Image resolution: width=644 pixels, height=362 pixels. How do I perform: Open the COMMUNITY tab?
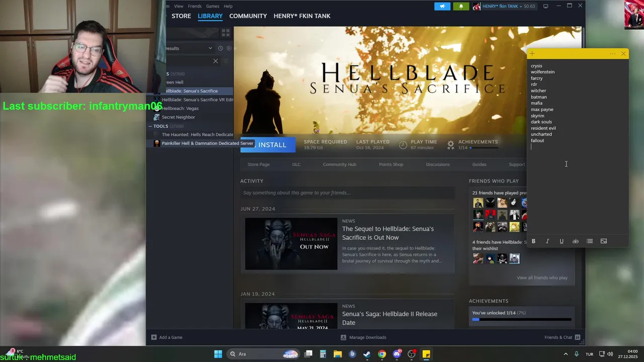(248, 16)
